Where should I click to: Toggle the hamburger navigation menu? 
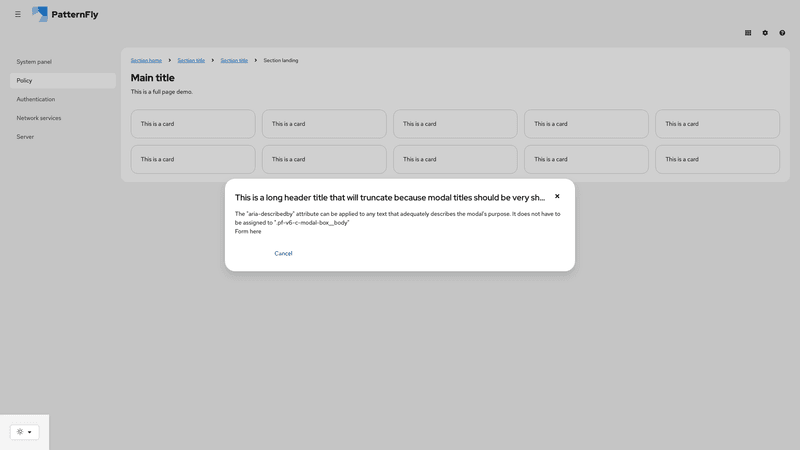18,14
